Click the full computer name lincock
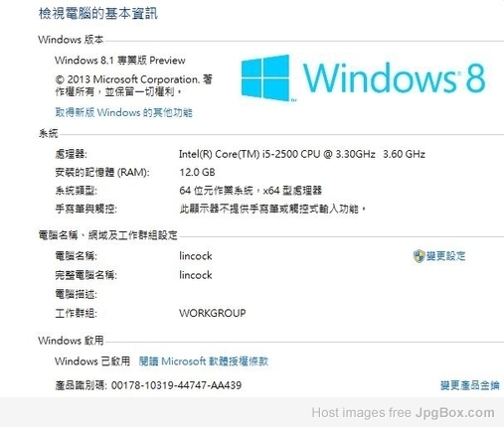 tap(196, 275)
